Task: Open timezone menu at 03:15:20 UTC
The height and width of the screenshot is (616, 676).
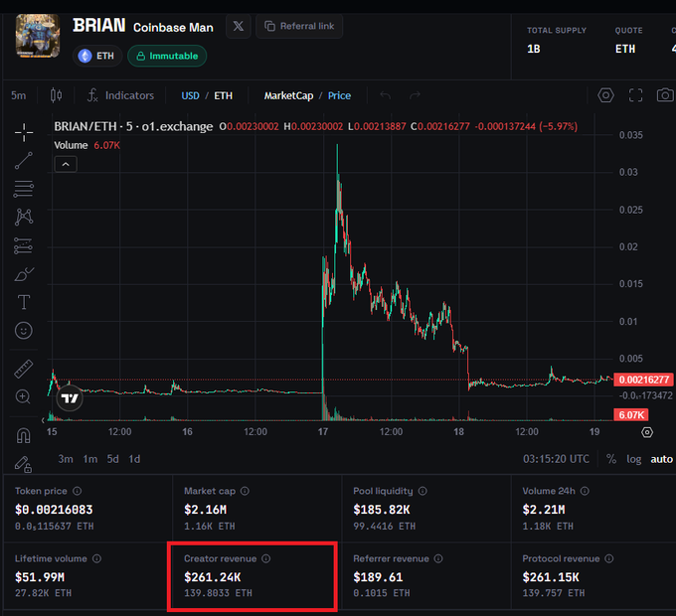Action: pos(556,459)
